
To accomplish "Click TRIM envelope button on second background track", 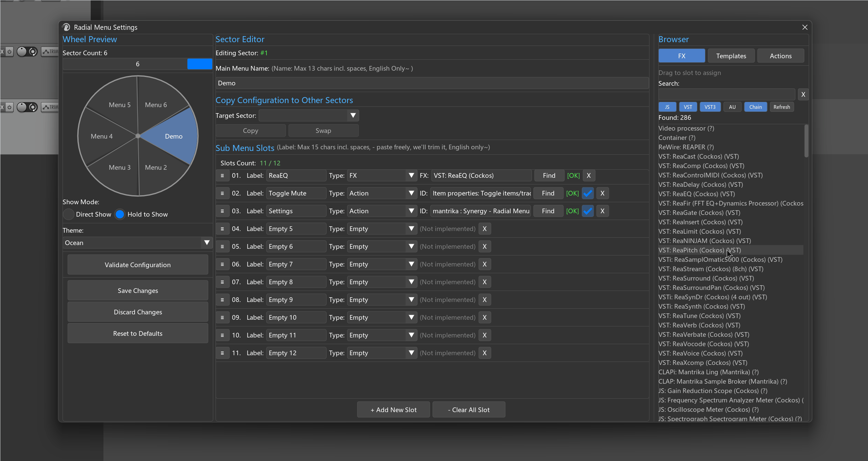I will (50, 107).
